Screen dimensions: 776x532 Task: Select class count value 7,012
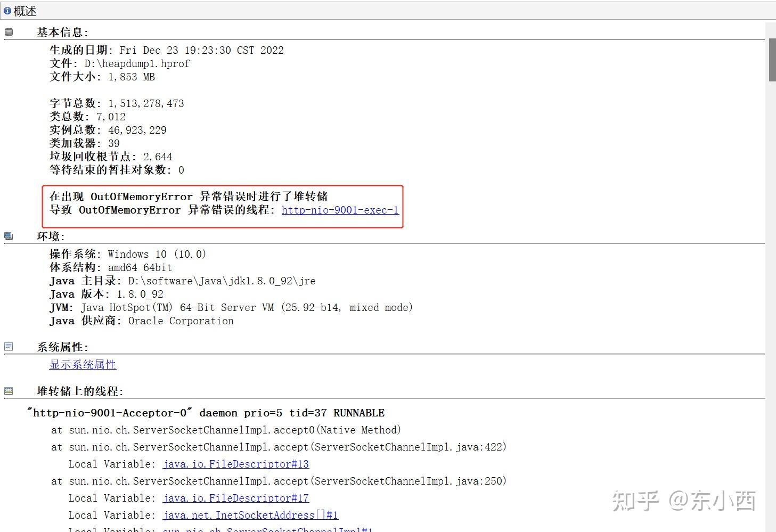point(111,117)
